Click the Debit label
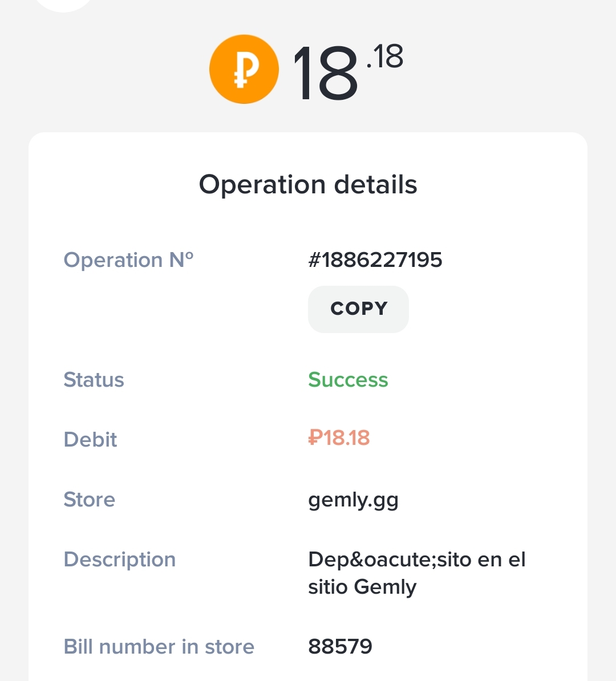The height and width of the screenshot is (681, 616). coord(90,440)
